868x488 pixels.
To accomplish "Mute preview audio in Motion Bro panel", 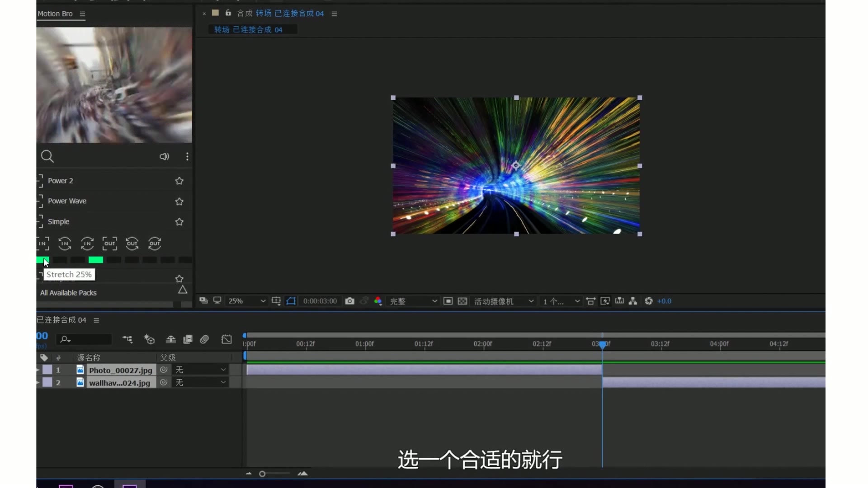I will tap(164, 156).
